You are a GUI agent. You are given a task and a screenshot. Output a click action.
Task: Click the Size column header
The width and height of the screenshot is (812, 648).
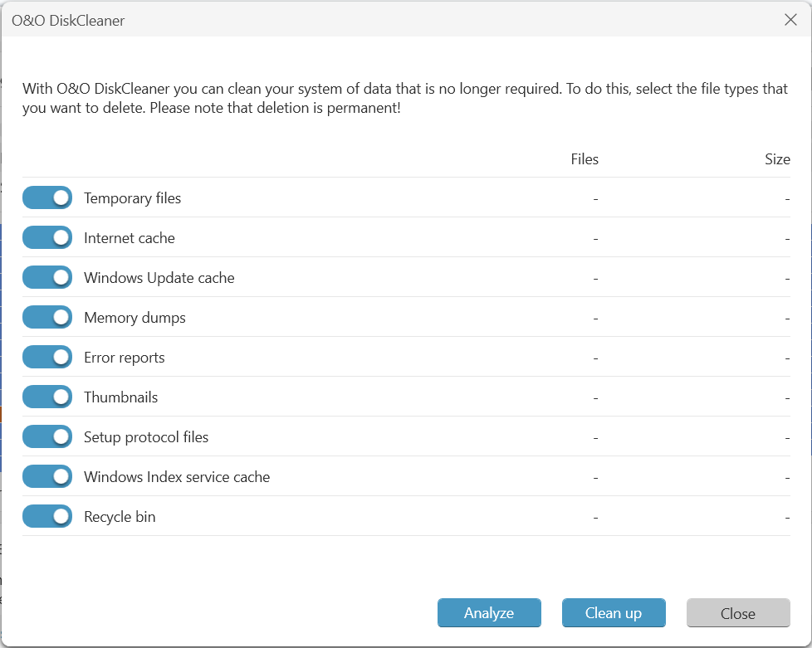pyautogui.click(x=777, y=159)
